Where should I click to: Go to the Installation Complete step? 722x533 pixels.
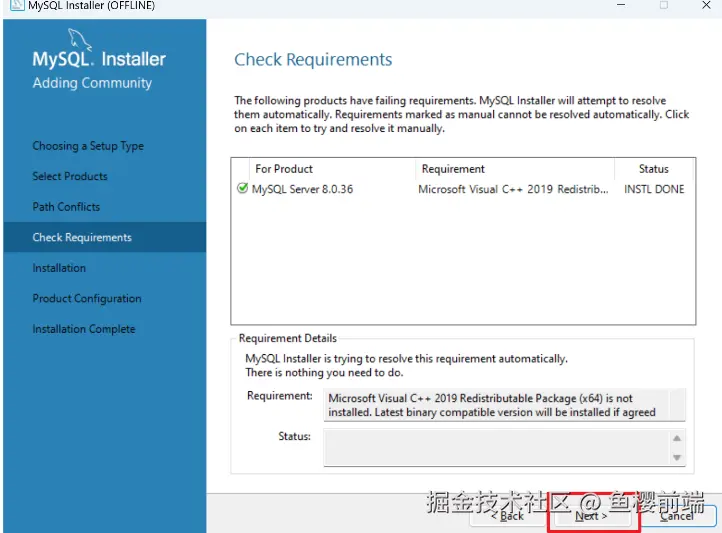coord(84,329)
